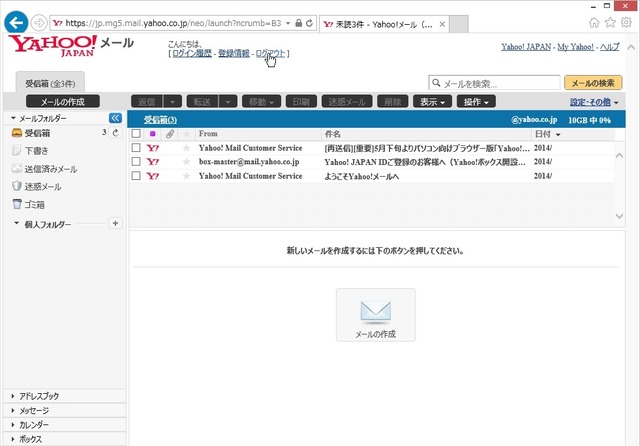Star the [再送信][重要] message
Image resolution: width=640 pixels, height=446 pixels.
pos(187,148)
